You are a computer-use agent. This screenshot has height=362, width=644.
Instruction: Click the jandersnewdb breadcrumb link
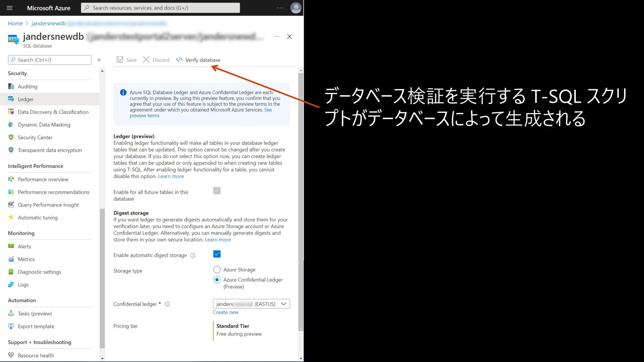[49, 23]
